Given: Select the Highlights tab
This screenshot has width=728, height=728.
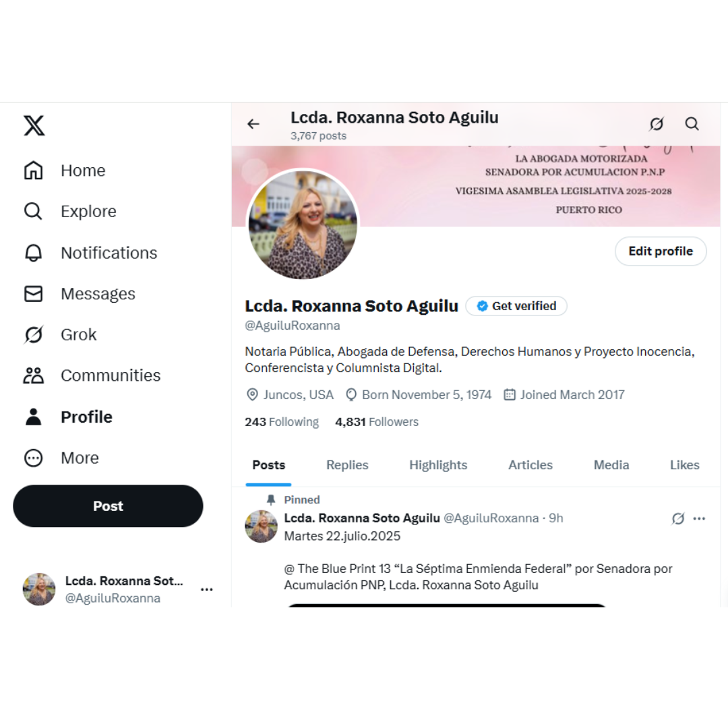Looking at the screenshot, I should coord(438,465).
